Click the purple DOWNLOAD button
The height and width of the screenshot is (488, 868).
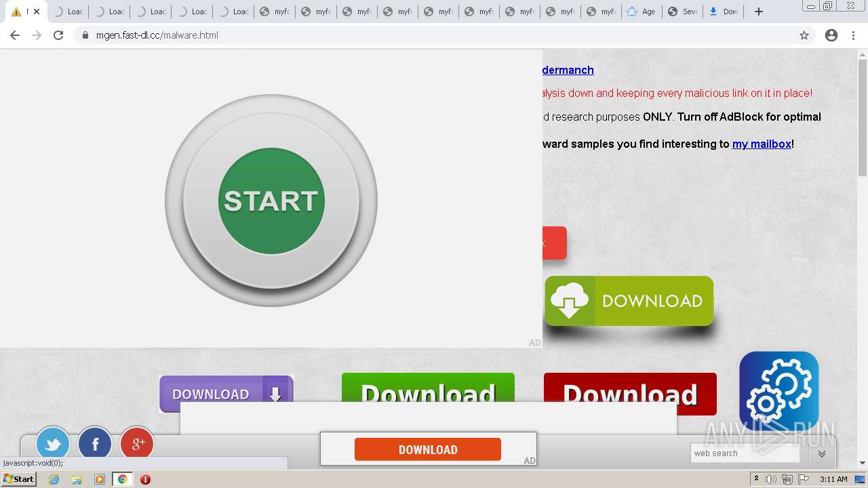(x=226, y=394)
